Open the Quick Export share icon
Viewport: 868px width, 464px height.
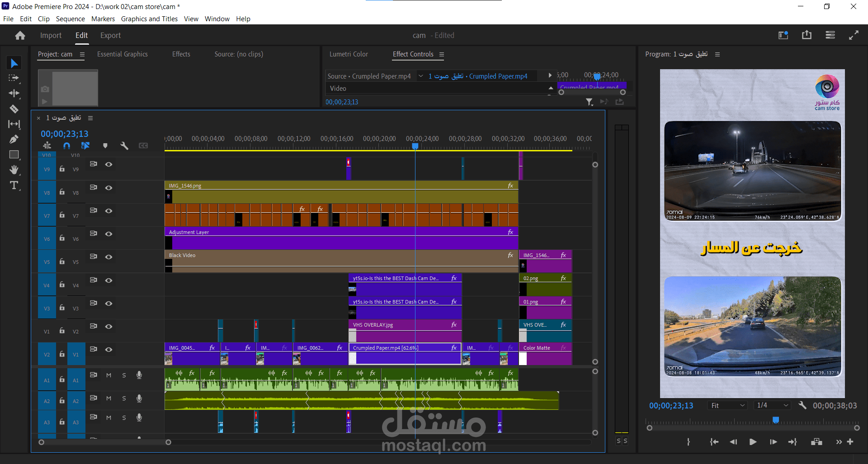click(807, 35)
